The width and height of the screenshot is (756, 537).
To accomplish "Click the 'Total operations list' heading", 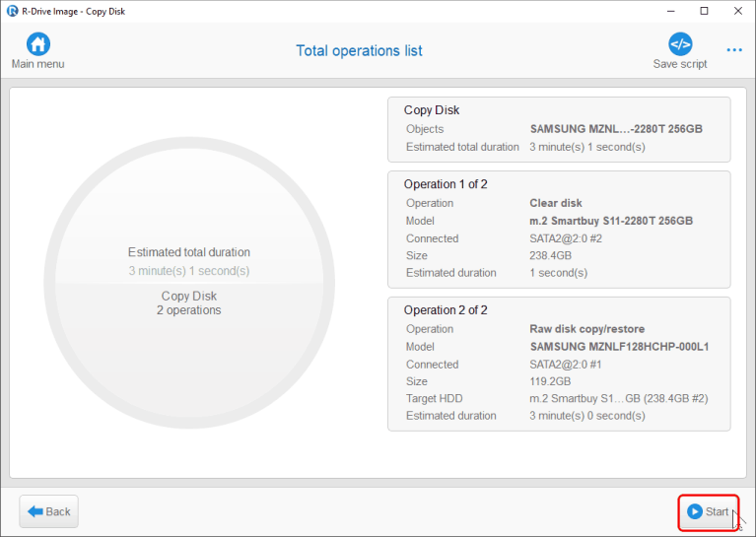I will (359, 50).
